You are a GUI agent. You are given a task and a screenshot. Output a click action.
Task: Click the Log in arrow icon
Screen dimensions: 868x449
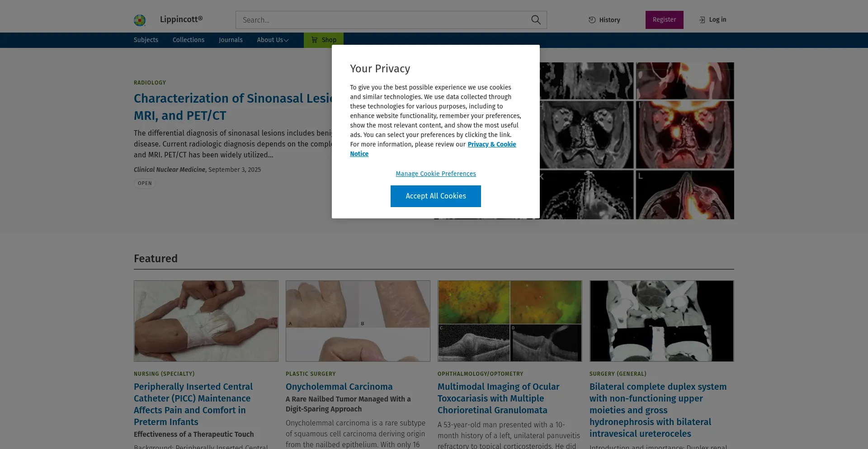pos(702,20)
